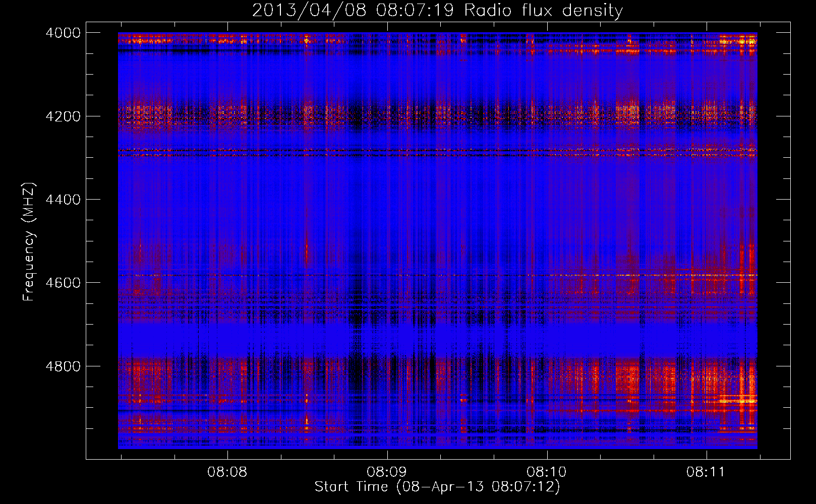Click the 08:10 time tick label
The height and width of the screenshot is (504, 816).
click(547, 472)
